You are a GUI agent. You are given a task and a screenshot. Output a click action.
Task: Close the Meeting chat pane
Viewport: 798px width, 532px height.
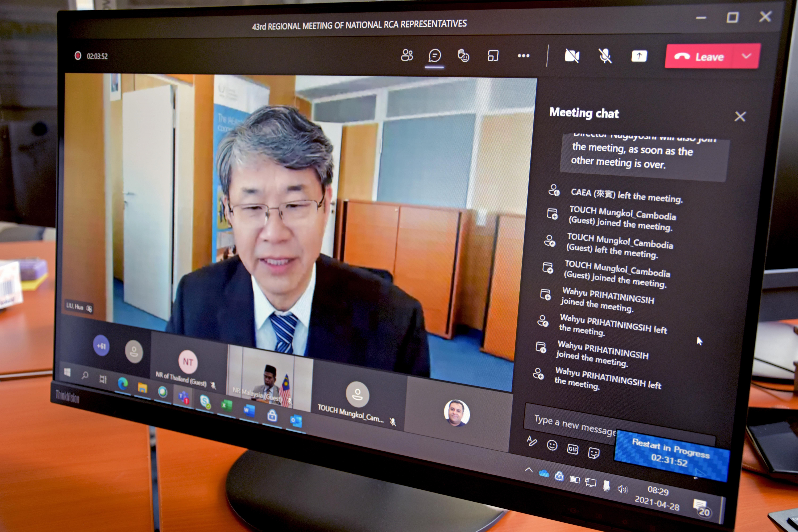740,117
